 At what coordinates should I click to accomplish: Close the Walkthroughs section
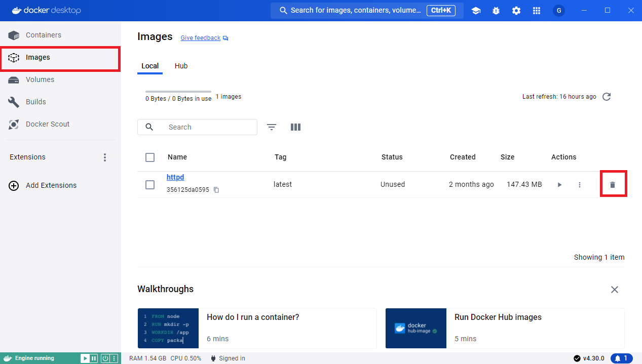click(615, 290)
